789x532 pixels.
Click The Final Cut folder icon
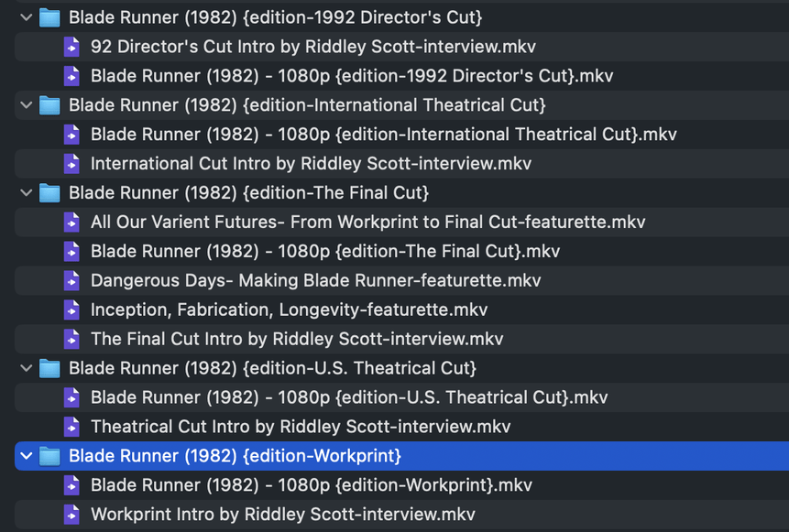pyautogui.click(x=49, y=193)
